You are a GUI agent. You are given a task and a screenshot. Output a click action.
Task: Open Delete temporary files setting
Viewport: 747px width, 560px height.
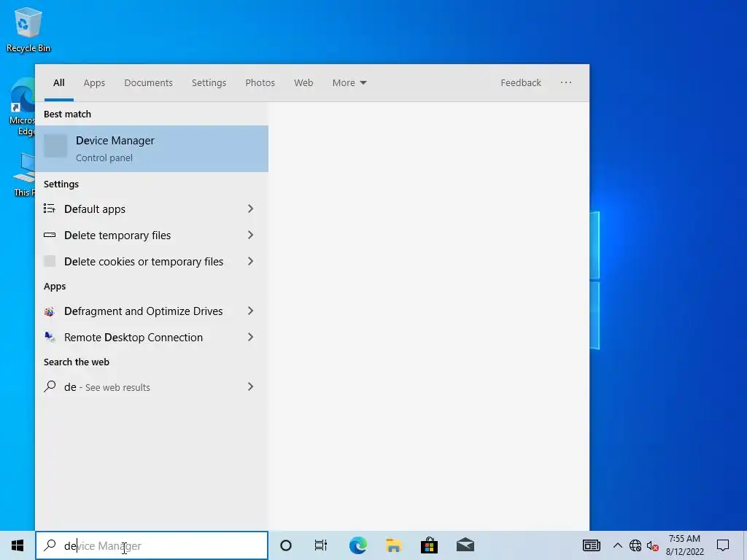(152, 236)
